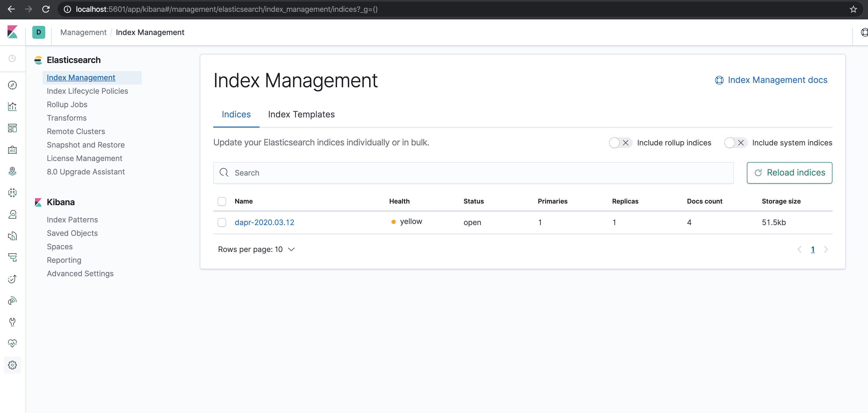This screenshot has height=413, width=868.
Task: Click the Management gear icon
Action: 12,365
